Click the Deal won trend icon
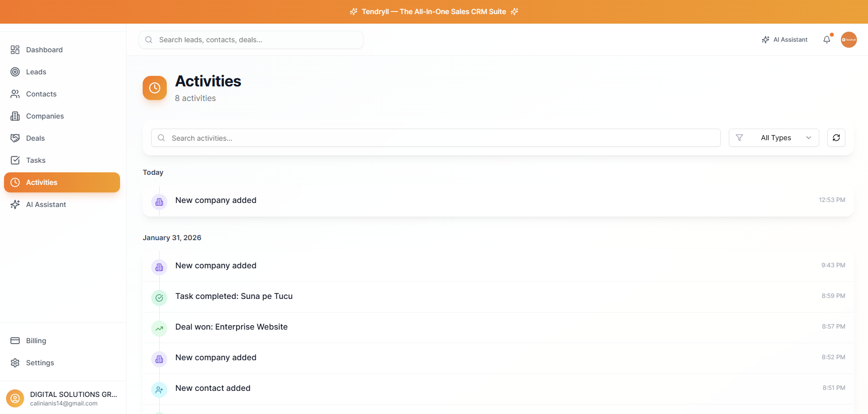868x414 pixels. tap(159, 329)
